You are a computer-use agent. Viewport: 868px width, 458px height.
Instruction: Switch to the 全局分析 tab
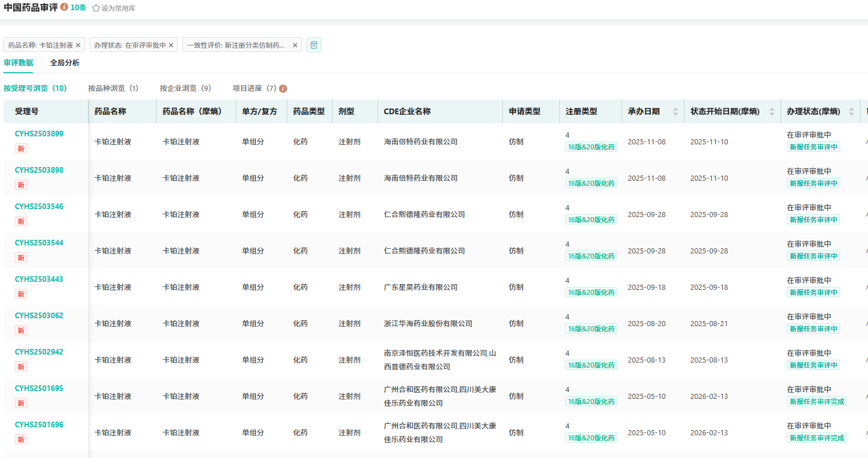65,63
